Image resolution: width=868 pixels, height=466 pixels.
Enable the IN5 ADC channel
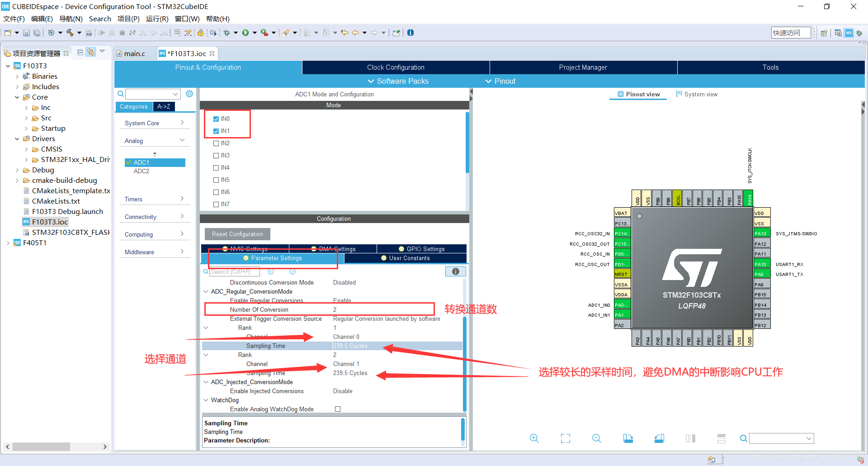(x=216, y=180)
